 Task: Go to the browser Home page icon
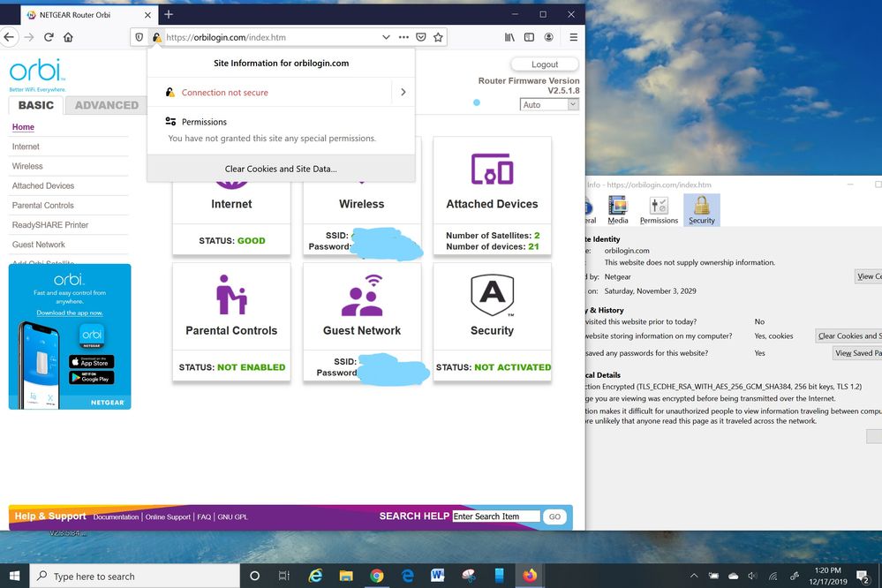pos(69,37)
